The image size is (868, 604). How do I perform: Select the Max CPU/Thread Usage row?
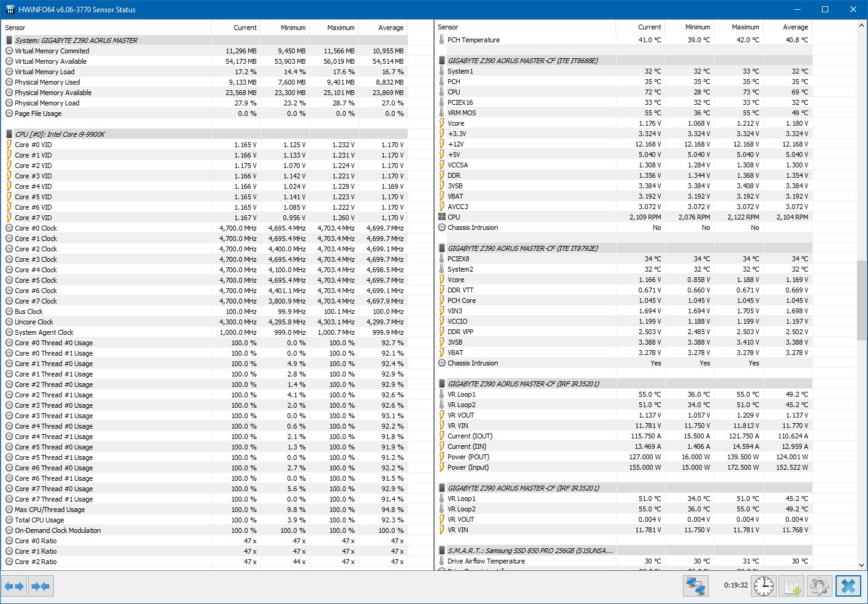pos(205,510)
